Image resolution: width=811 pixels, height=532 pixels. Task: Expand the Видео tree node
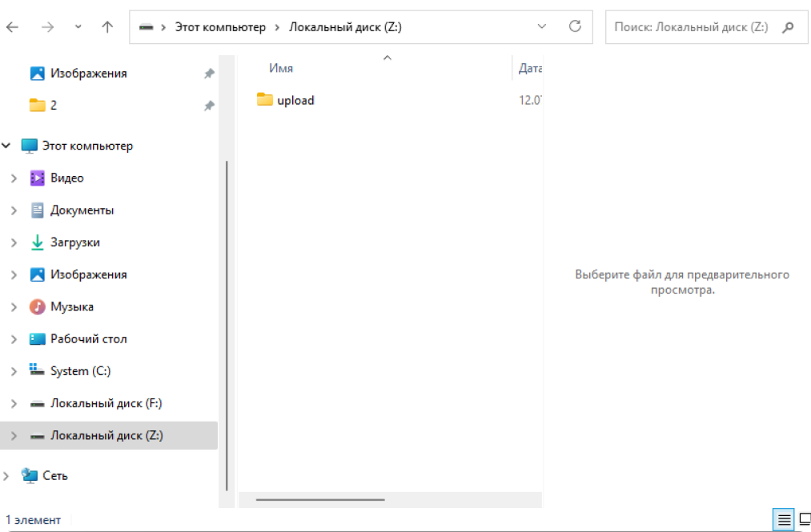coord(14,178)
